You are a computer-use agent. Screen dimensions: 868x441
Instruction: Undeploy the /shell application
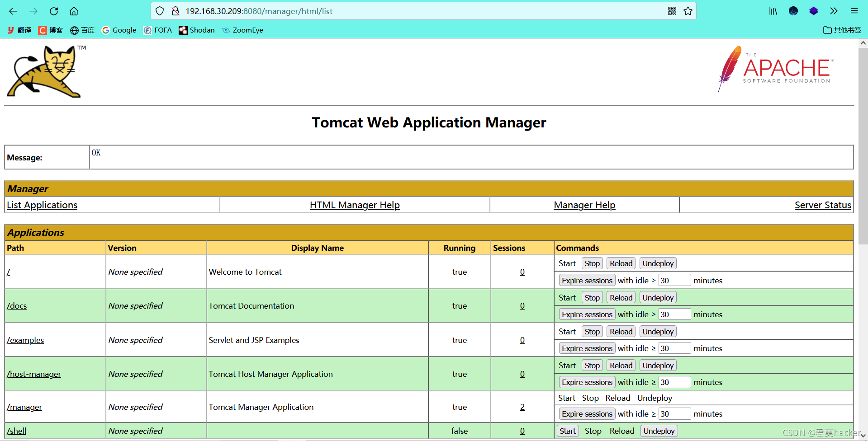659,431
